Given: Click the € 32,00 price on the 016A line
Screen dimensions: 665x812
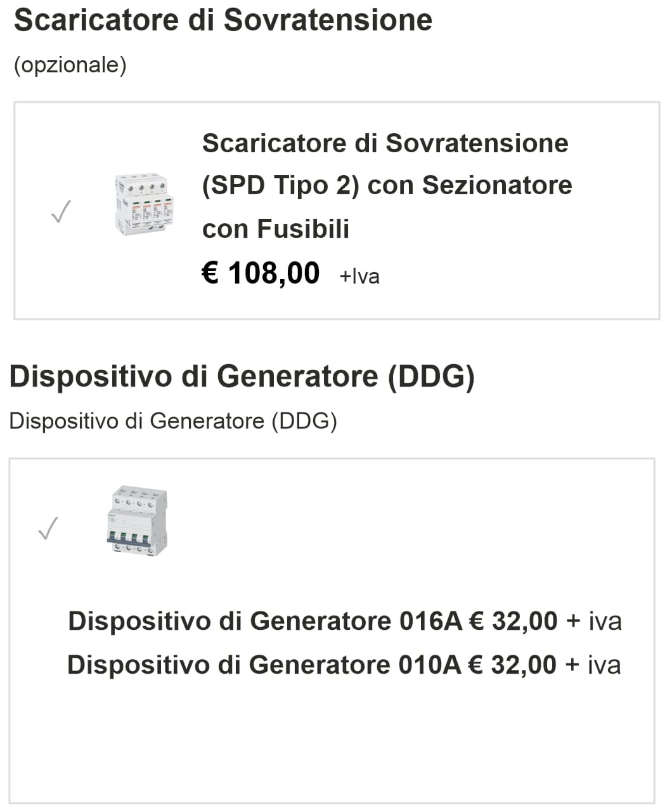Looking at the screenshot, I should (513, 621).
